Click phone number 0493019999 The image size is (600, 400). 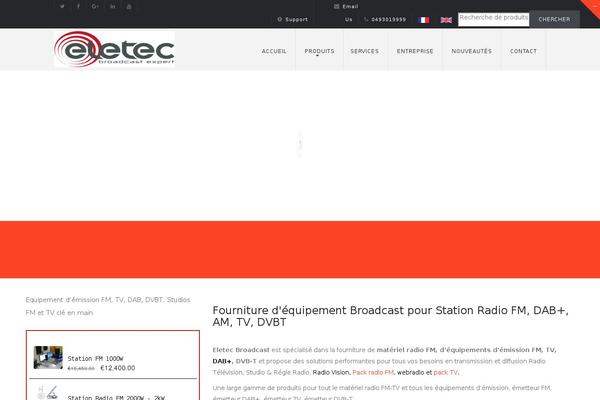385,19
